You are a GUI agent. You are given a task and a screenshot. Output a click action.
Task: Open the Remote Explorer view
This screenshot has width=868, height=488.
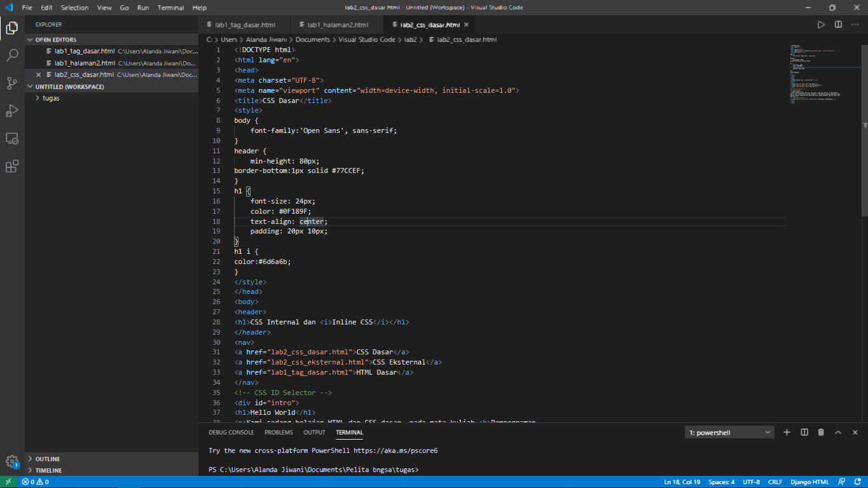pyautogui.click(x=12, y=139)
